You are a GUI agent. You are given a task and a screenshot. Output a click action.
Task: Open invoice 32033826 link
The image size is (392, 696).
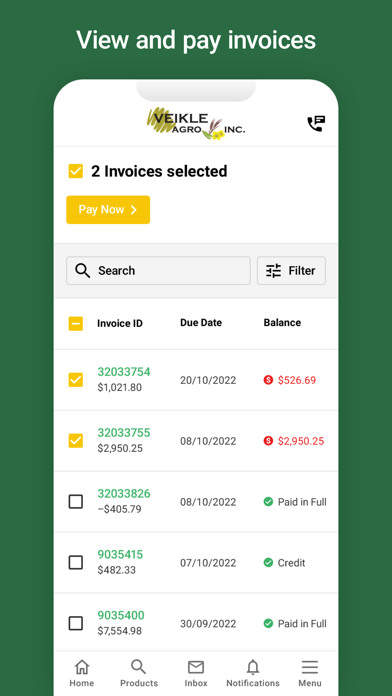point(124,493)
